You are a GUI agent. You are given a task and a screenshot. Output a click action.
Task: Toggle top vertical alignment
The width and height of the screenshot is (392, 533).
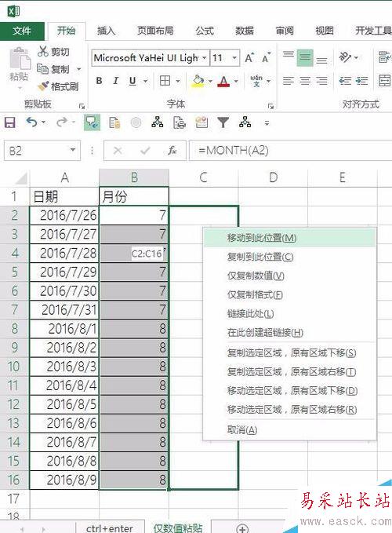click(289, 54)
